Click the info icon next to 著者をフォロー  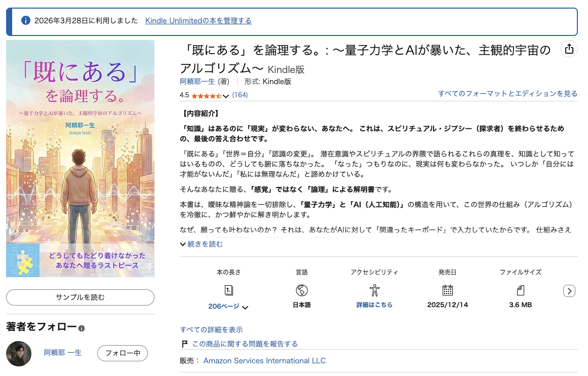[82, 328]
